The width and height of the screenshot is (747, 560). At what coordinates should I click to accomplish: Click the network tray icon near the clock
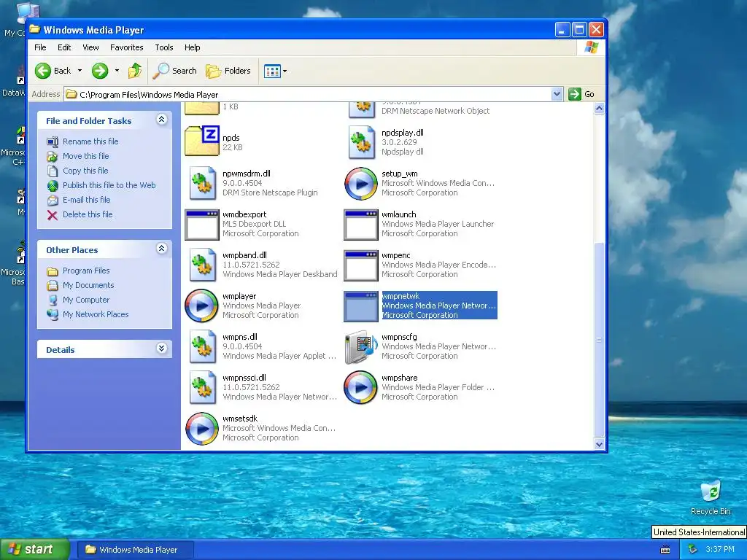693,550
